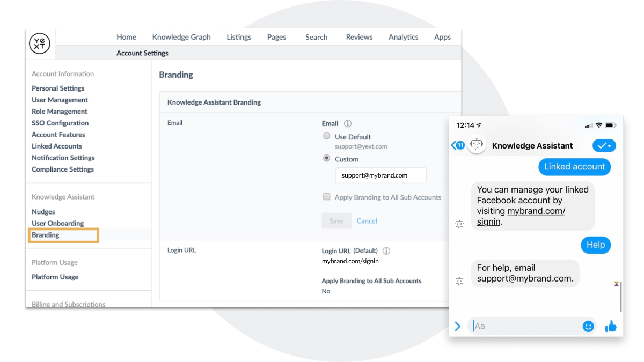Click the Account Settings header label
644x362 pixels.
point(142,53)
